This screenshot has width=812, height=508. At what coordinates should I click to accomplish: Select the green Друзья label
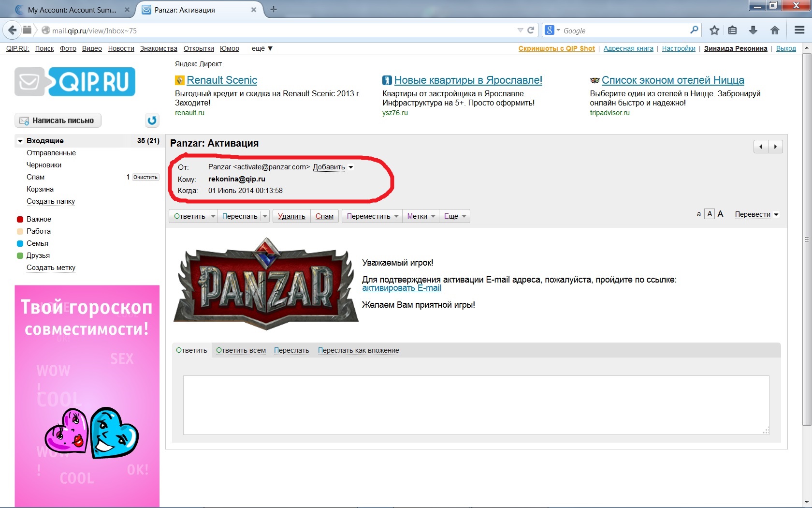[33, 255]
